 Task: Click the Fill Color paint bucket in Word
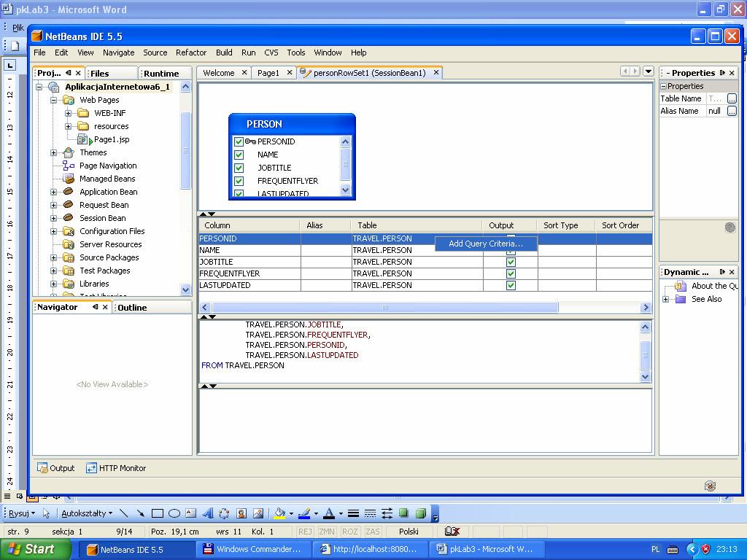point(279,513)
